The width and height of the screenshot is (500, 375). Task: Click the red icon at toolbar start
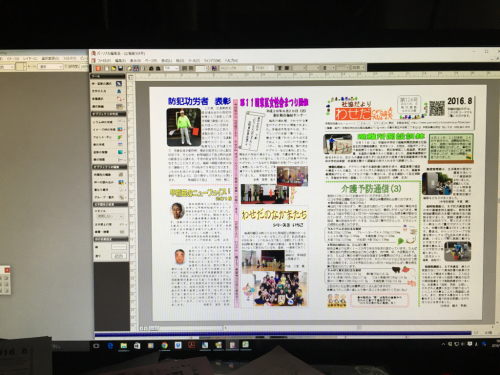coord(98,68)
